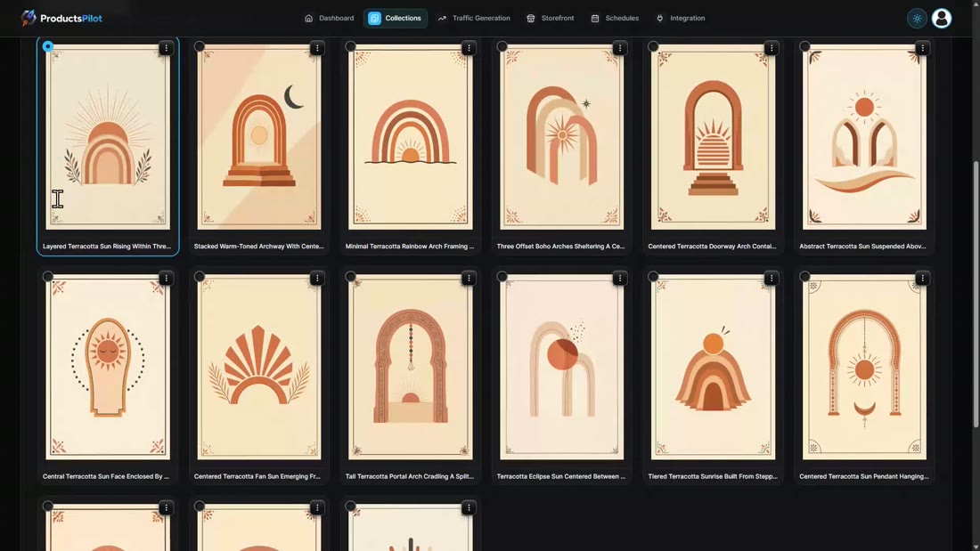Click the 'Tiered Terracotta Sunrise Built From Stepp...' title
The image size is (980, 551).
pyautogui.click(x=713, y=476)
